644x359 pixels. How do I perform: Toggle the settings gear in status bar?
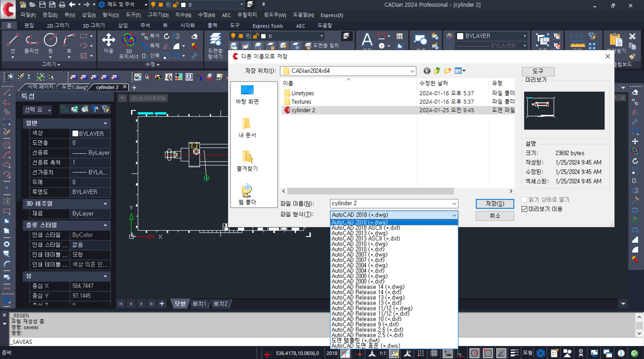(x=540, y=353)
